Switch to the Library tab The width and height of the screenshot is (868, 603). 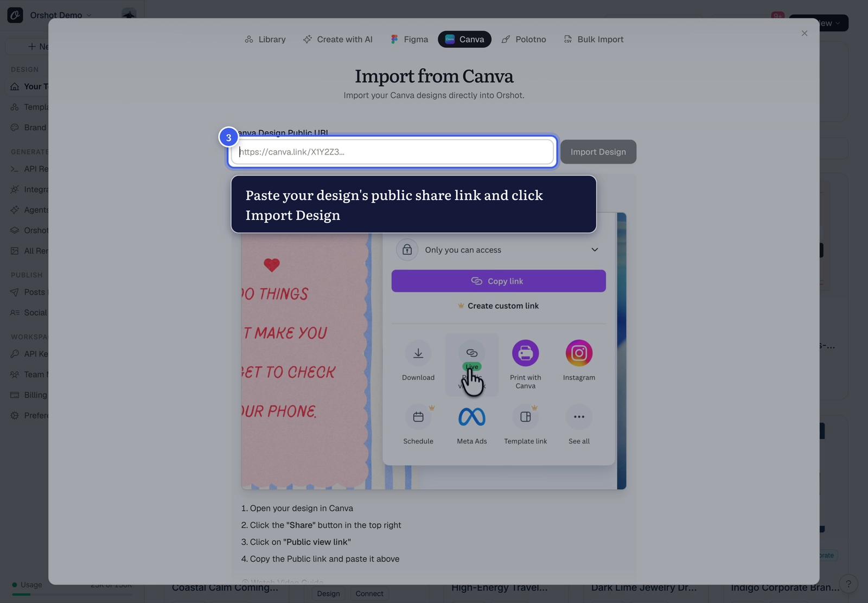[265, 39]
